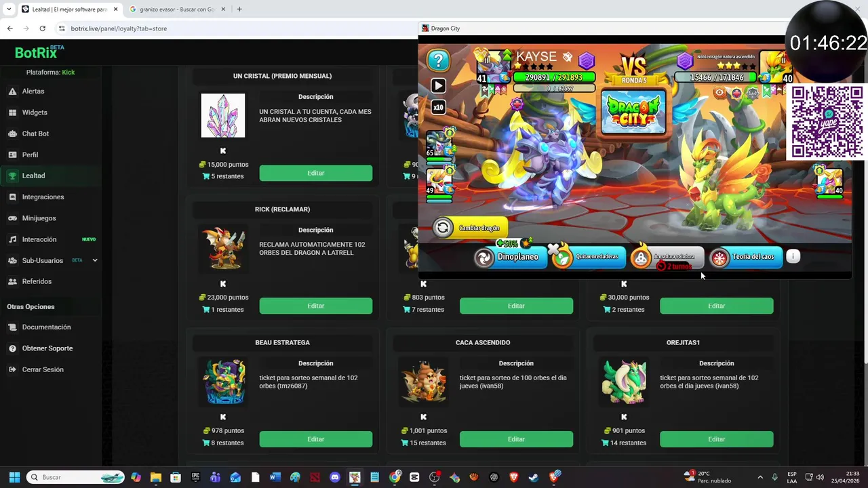Open Alertas in the BotRix sidebar
868x488 pixels.
click(x=51, y=91)
